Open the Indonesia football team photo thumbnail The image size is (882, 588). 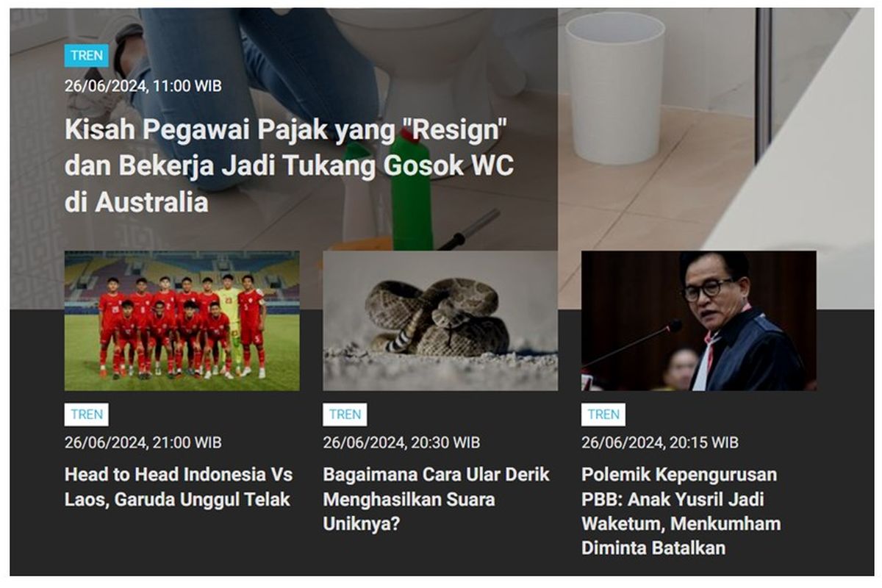pos(182,320)
